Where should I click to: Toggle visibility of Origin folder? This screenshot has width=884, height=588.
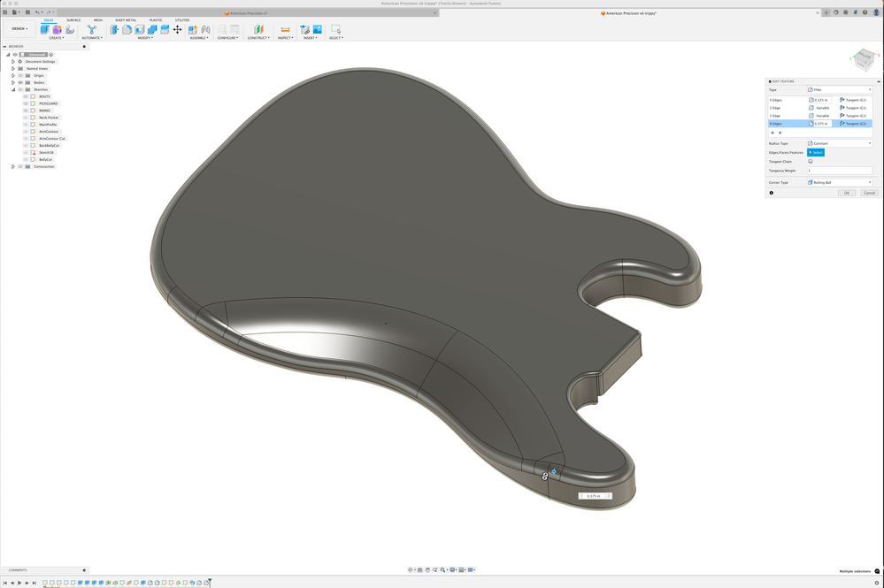pyautogui.click(x=20, y=75)
